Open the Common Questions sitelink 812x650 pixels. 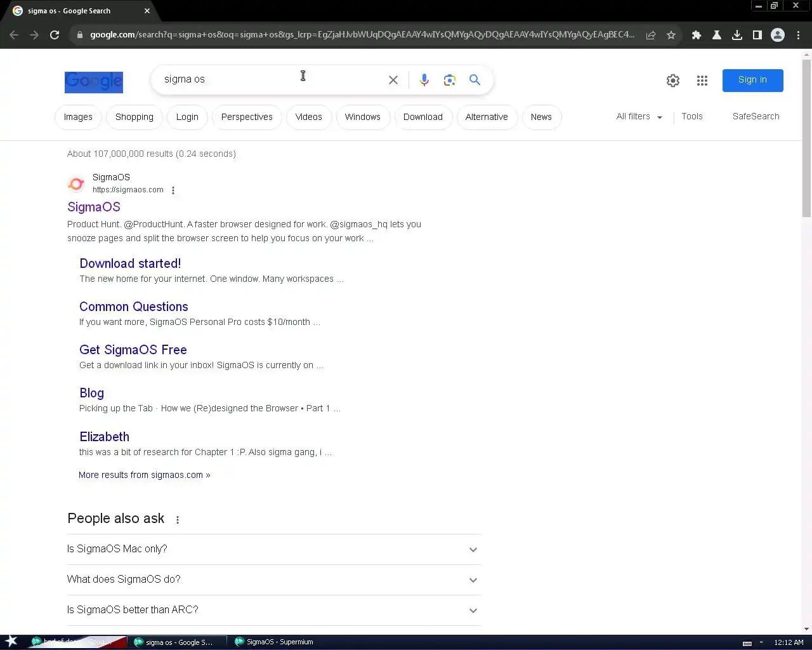[x=134, y=307]
